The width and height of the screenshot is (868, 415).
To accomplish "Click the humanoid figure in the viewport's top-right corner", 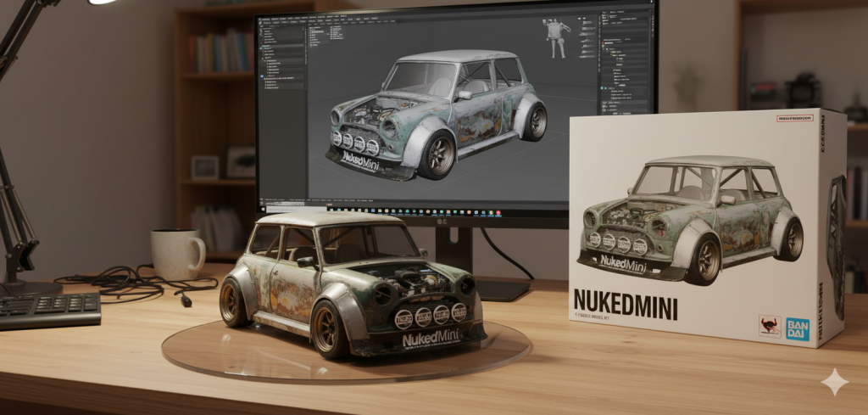I will tap(555, 37).
